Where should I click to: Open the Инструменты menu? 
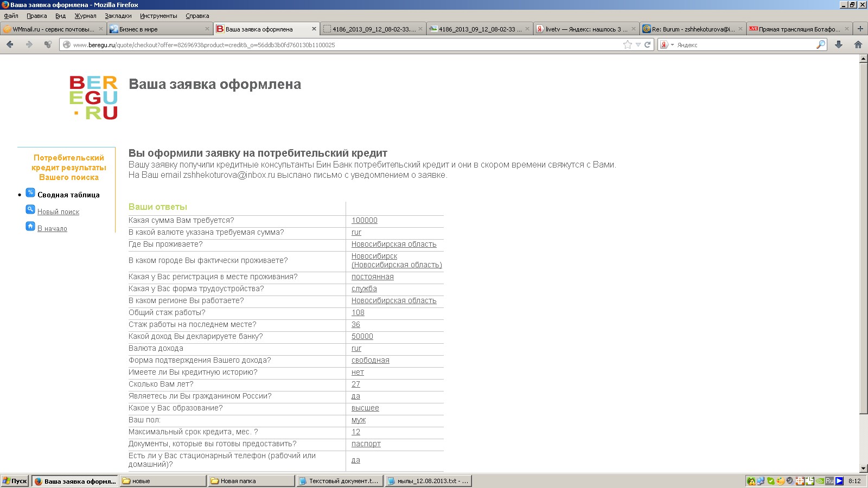point(158,16)
